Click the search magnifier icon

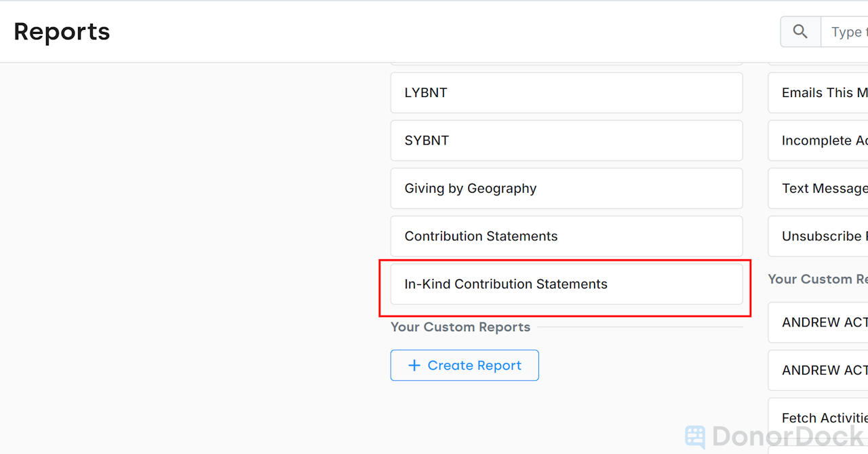800,31
